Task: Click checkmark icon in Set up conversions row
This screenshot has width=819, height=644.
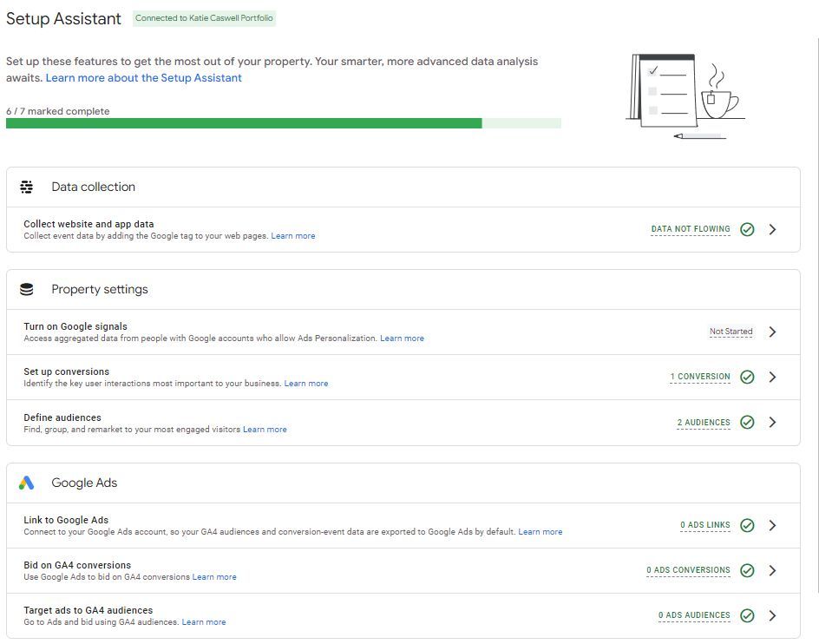Action: click(x=748, y=377)
